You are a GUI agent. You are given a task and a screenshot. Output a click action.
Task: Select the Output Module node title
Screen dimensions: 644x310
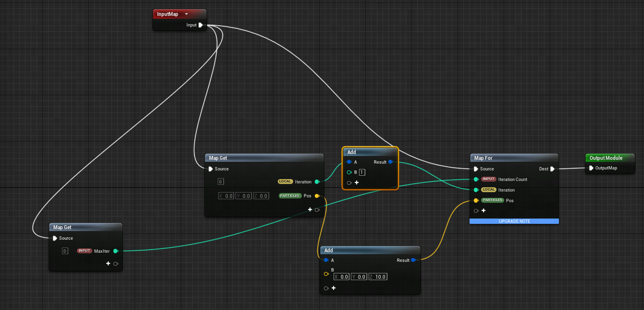[x=606, y=158]
